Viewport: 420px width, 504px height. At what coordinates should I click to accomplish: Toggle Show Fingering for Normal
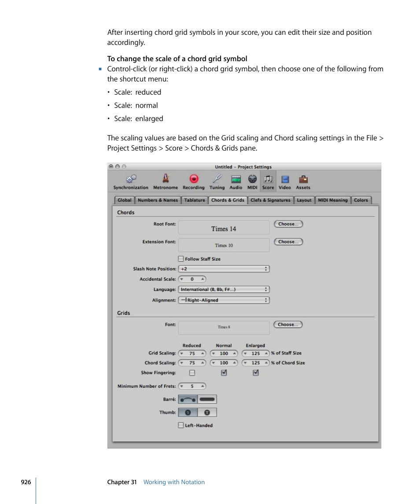tap(224, 372)
